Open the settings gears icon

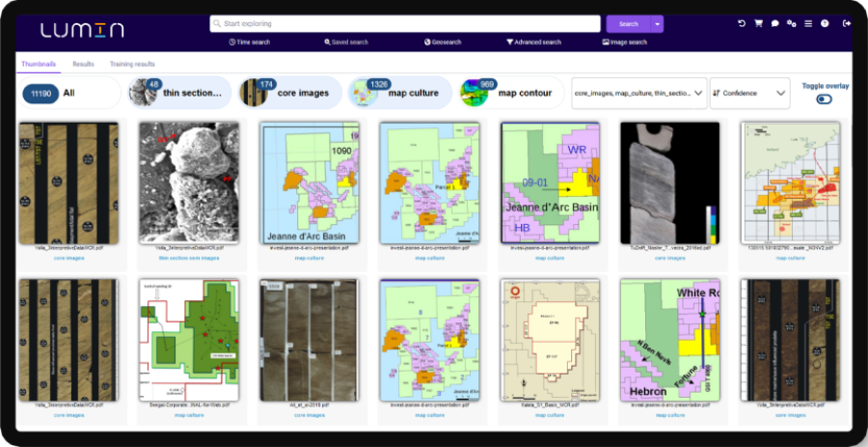[x=792, y=24]
